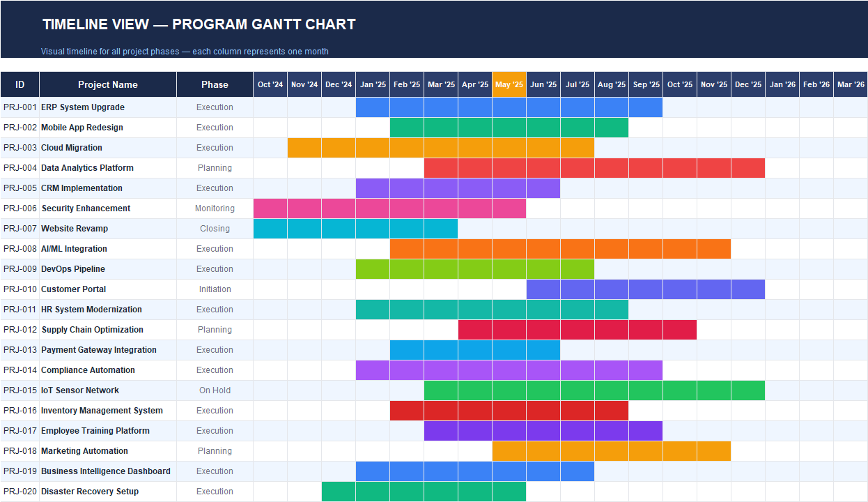Select the Nov '24 column header

coord(304,84)
